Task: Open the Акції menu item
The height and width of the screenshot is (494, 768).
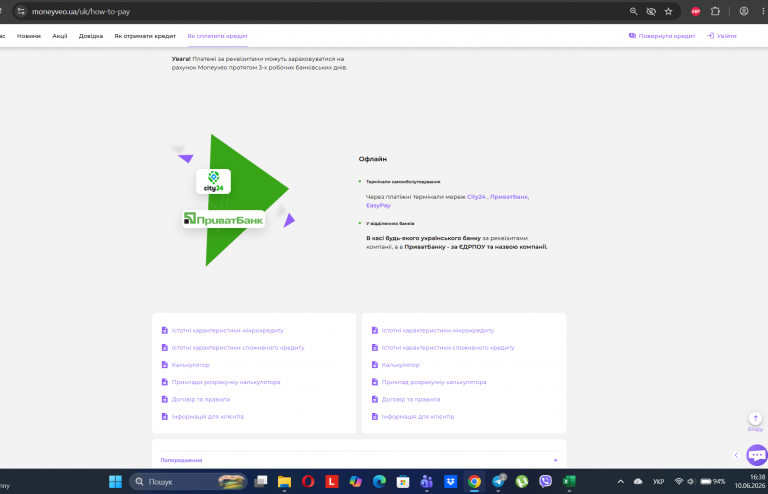Action: point(60,36)
